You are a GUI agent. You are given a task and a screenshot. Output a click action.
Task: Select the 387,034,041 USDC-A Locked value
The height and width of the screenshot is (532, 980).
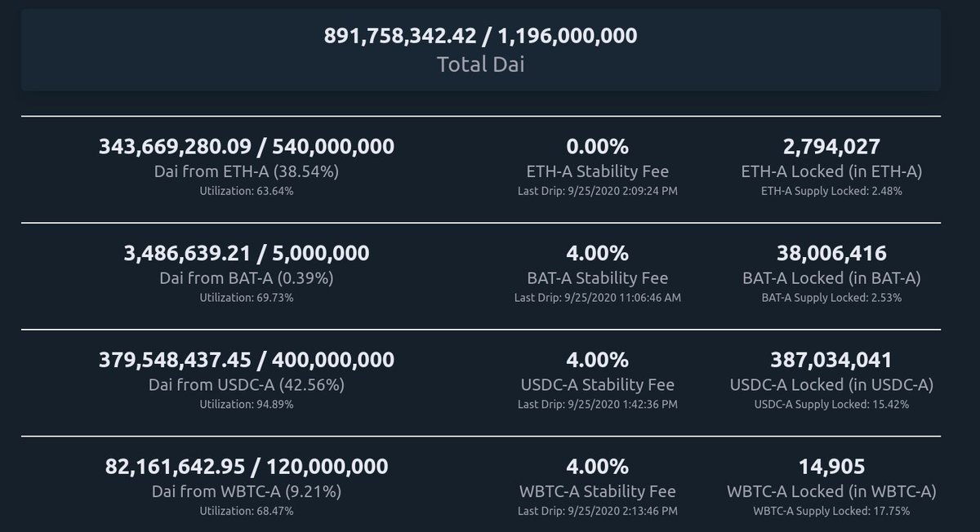coord(831,359)
